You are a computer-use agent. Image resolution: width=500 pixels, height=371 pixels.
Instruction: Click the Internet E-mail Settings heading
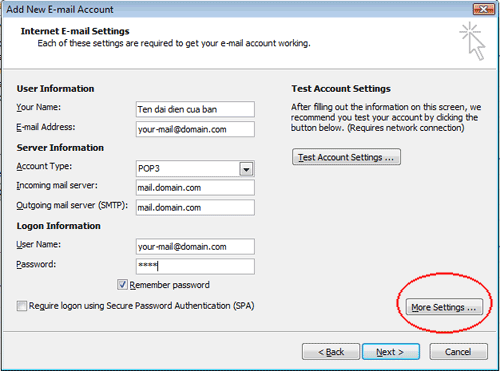pyautogui.click(x=75, y=31)
